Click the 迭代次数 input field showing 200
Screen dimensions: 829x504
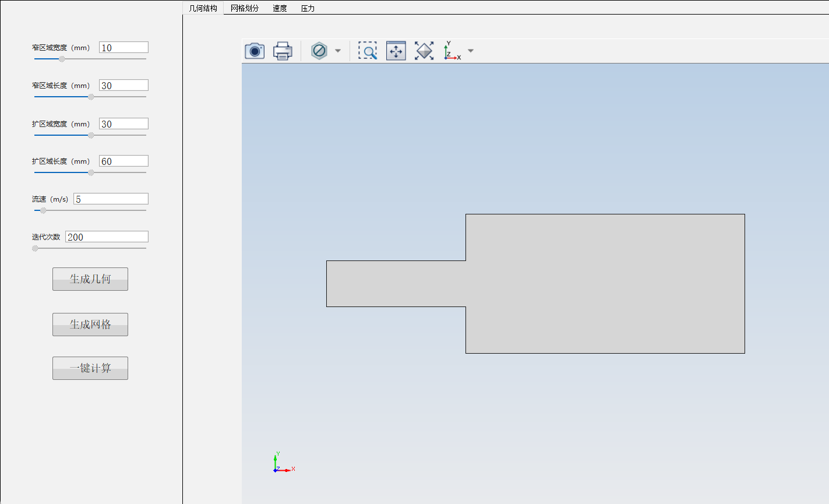click(107, 237)
